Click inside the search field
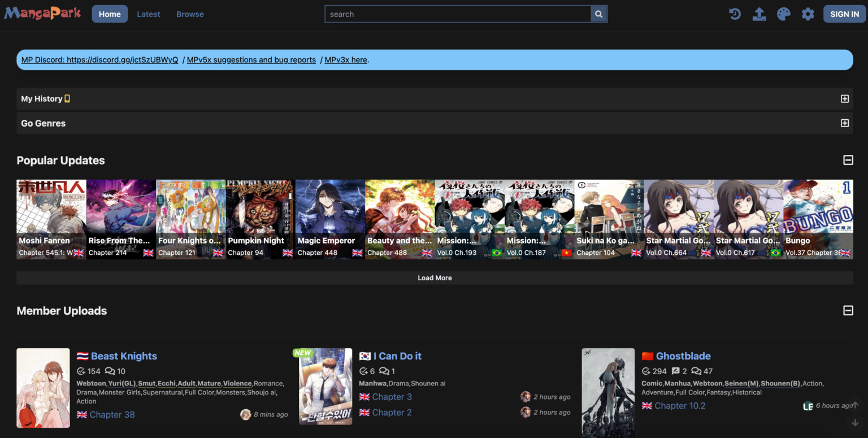This screenshot has height=438, width=868. [458, 14]
